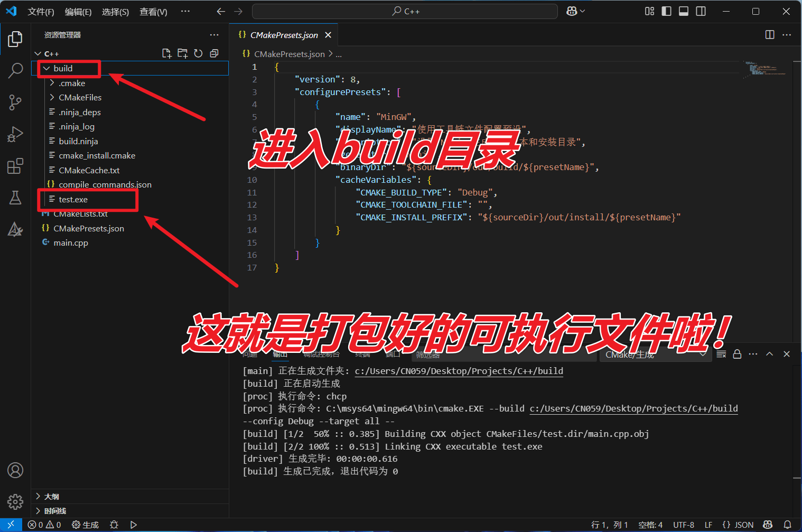Toggle the bottom panel visibility

click(683, 11)
